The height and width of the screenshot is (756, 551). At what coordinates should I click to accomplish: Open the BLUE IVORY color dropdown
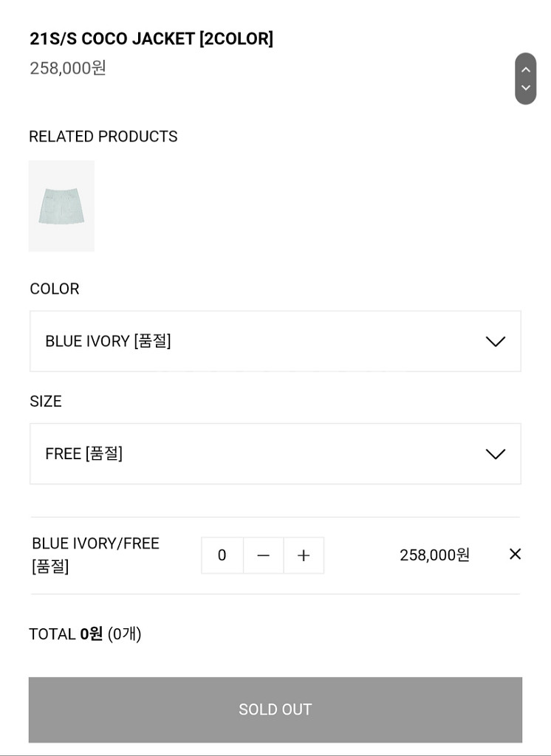(275, 341)
